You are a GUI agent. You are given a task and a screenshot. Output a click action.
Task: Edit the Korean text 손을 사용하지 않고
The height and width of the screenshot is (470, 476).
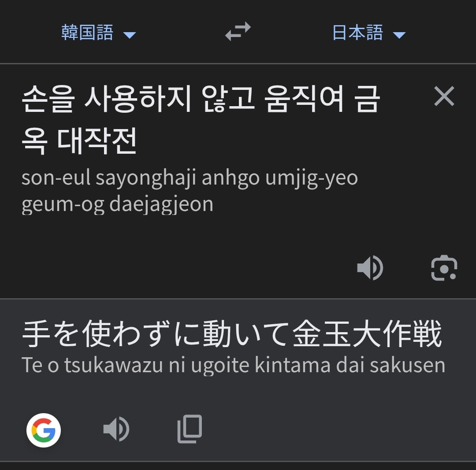click(138, 99)
